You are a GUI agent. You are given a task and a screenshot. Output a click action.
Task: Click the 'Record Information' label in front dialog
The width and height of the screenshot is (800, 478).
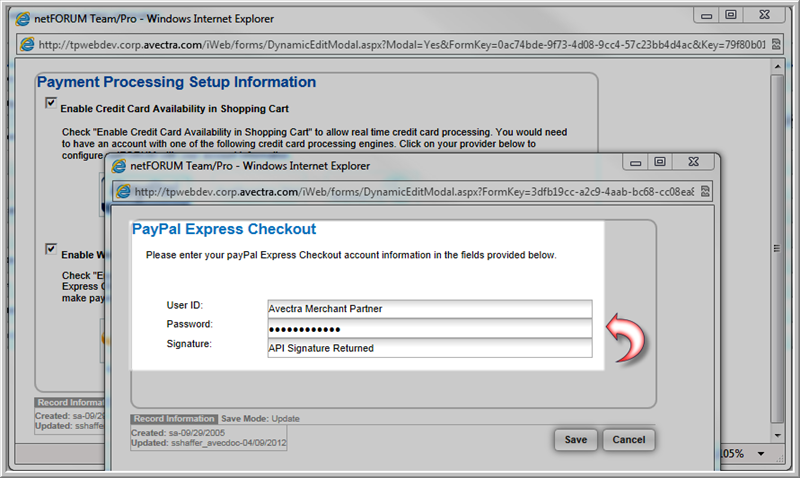pos(174,419)
